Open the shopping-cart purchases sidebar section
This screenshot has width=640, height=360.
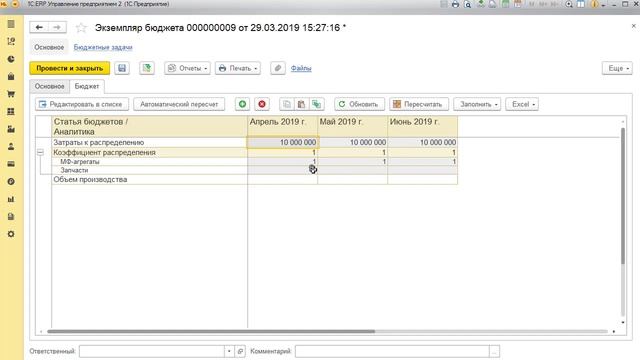(11, 94)
